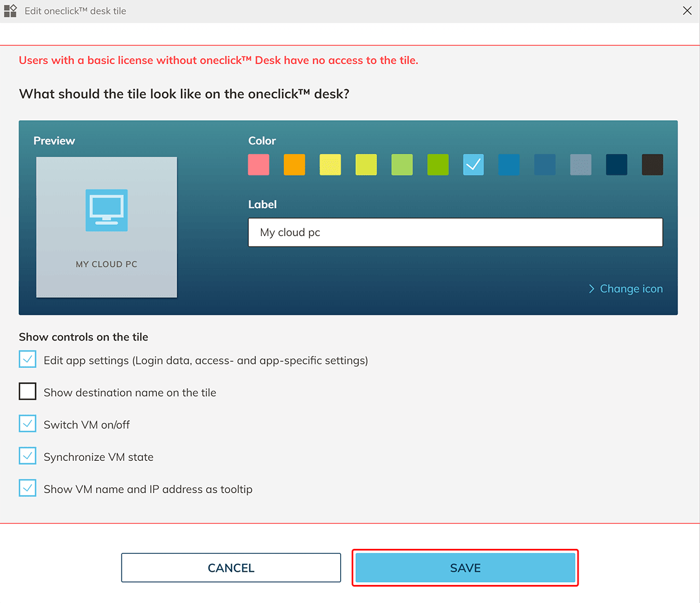Screen dimensions: 700x603
Task: Select the light green color swatch
Action: [x=402, y=165]
